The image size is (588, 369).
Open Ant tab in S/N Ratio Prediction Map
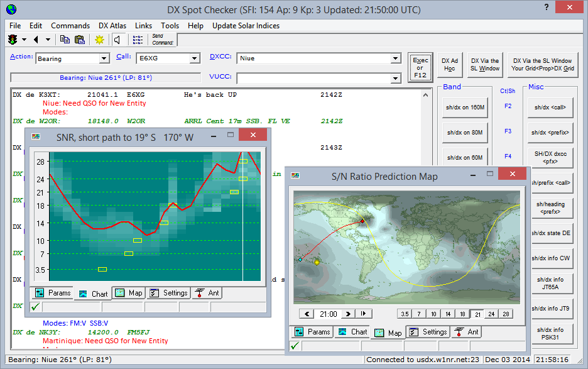tap(467, 332)
